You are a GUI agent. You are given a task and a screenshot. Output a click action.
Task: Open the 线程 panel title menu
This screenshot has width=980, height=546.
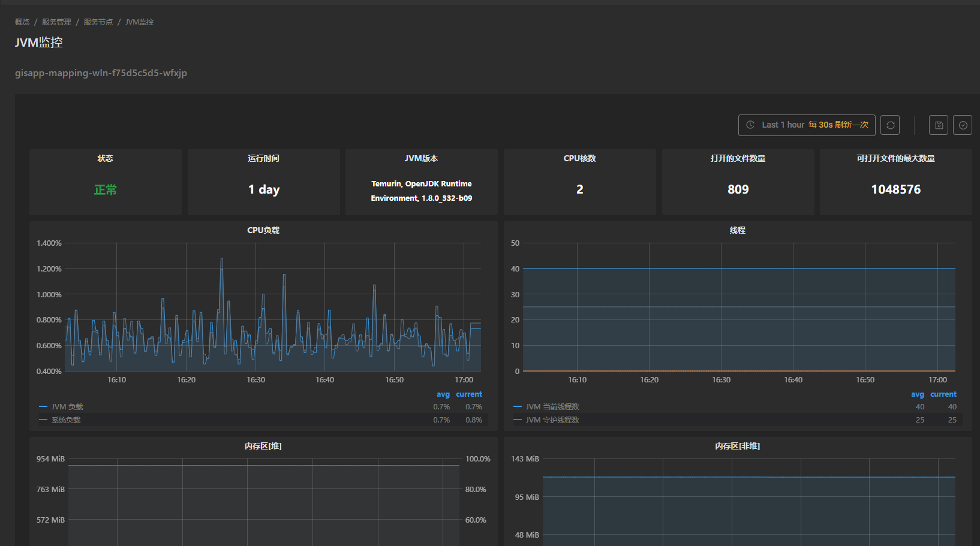[738, 230]
